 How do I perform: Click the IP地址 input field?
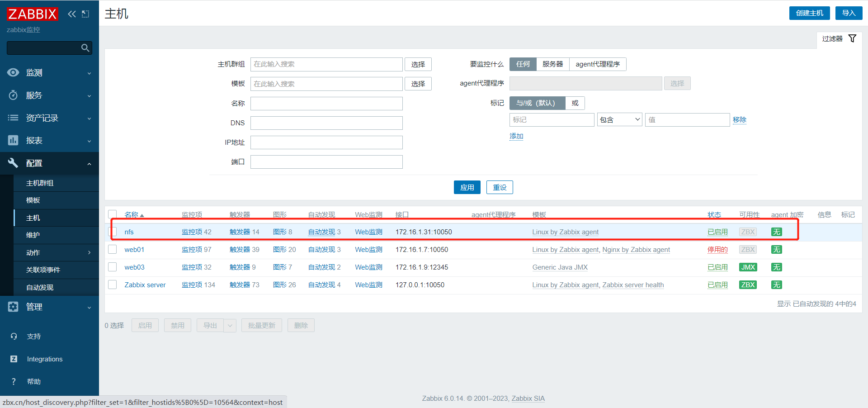click(326, 142)
